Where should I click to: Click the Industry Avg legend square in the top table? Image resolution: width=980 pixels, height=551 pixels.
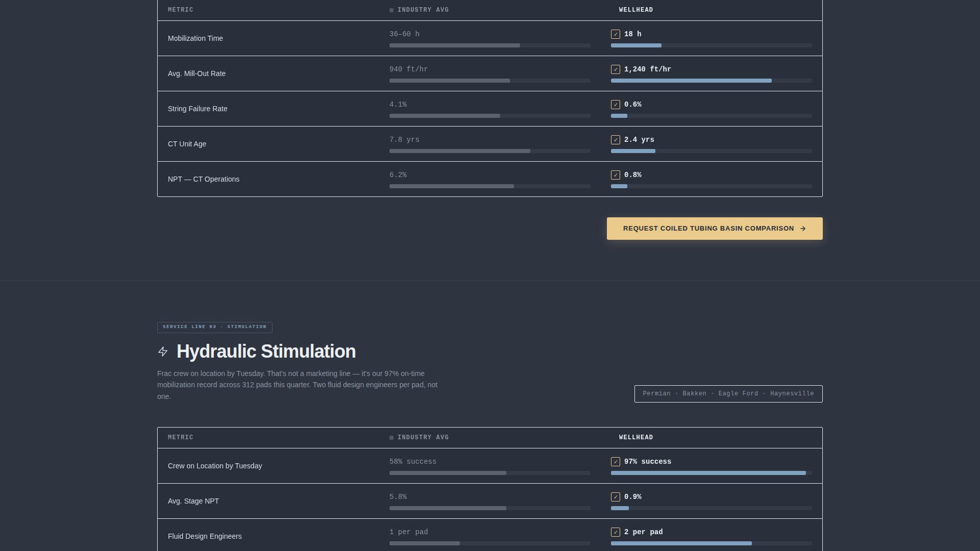point(391,10)
